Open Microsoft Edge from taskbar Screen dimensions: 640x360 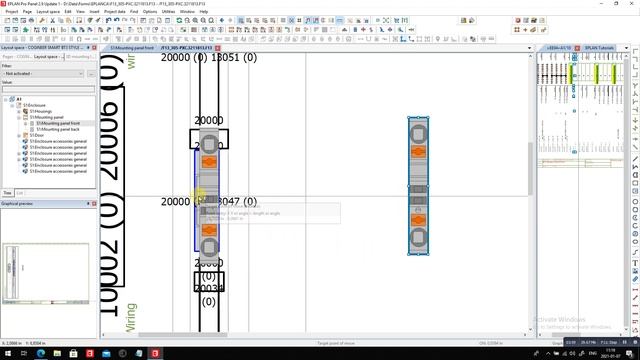40,353
